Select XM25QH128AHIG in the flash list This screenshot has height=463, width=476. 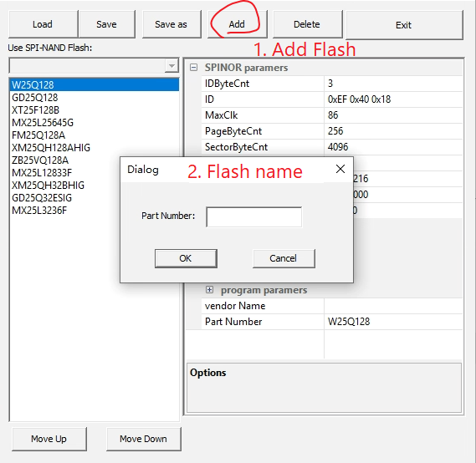94,147
